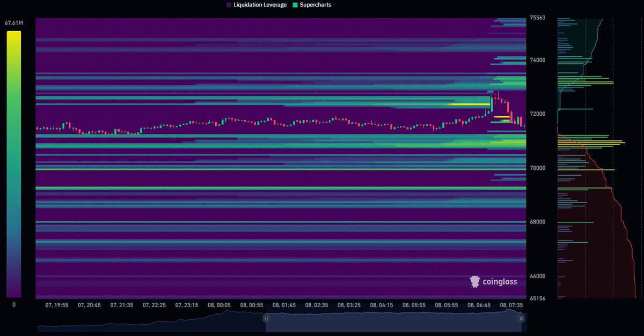Click the 65156 price axis label

[538, 298]
